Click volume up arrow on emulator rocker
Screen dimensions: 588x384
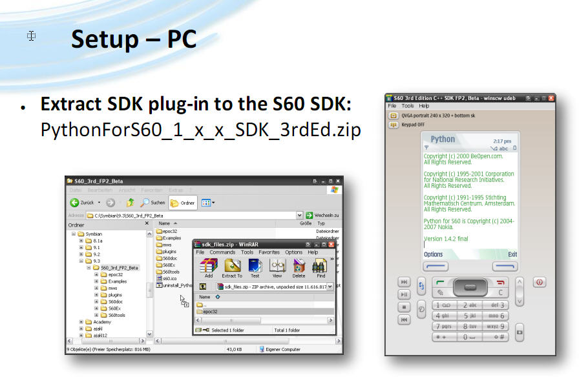pos(520,282)
